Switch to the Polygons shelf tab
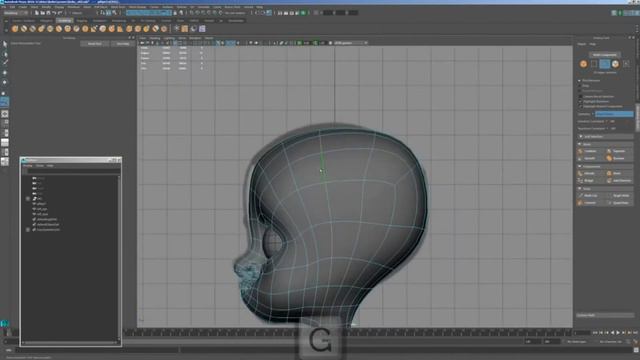 pyautogui.click(x=46, y=20)
